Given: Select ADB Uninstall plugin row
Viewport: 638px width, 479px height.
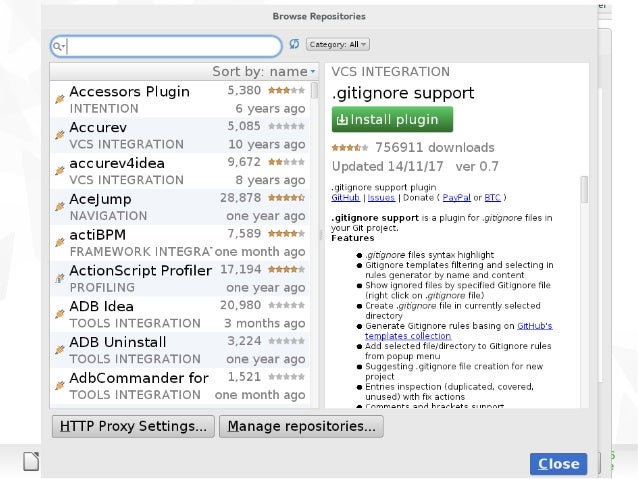Looking at the screenshot, I should click(179, 350).
